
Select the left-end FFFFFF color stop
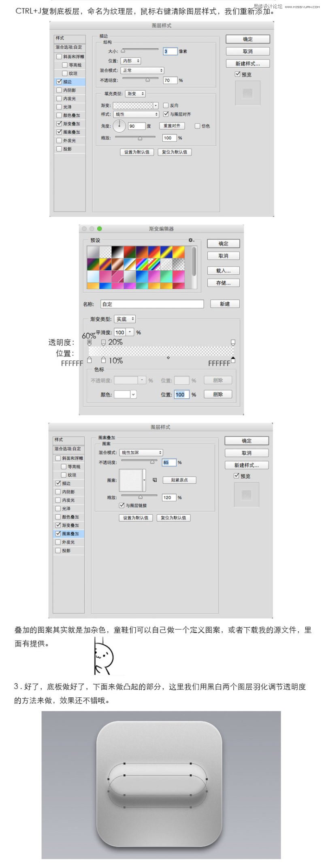click(x=90, y=360)
